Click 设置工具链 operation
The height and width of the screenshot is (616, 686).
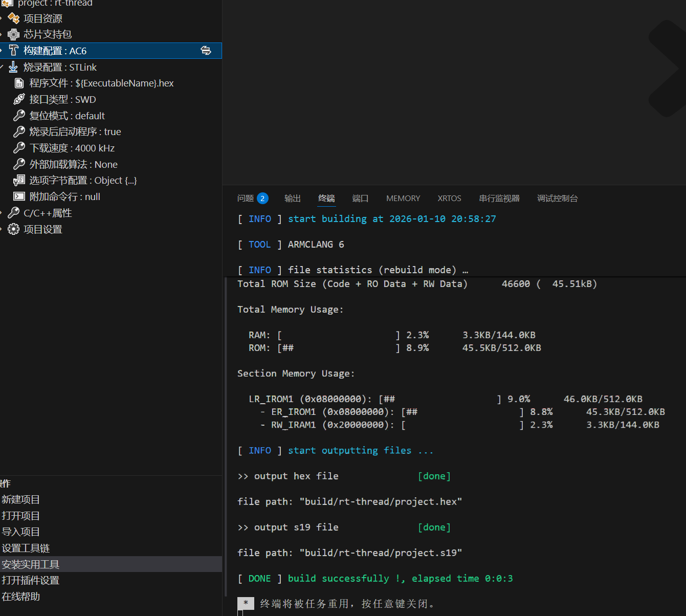(26, 548)
